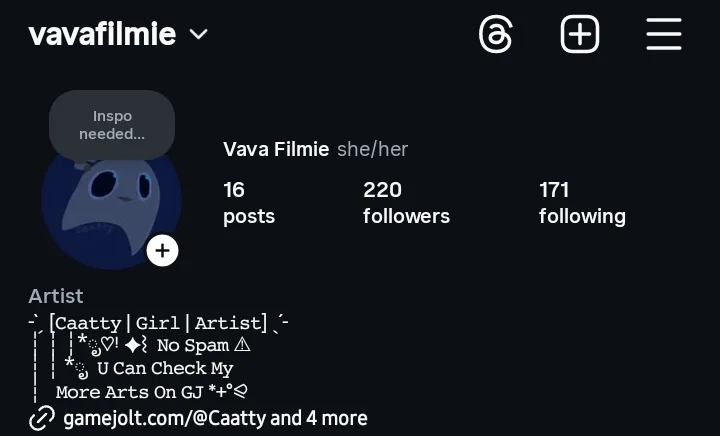This screenshot has height=436, width=720.
Task: Tap the vavafilmie username header
Action: pos(102,35)
